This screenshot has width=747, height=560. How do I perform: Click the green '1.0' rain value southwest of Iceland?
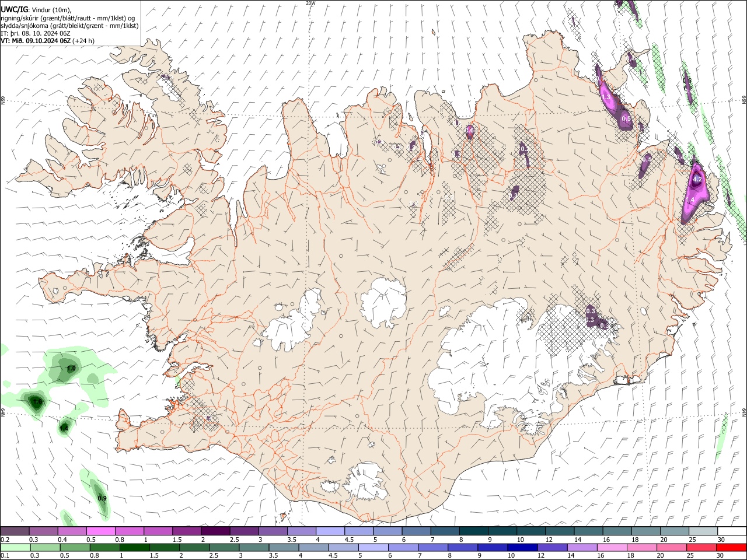coord(71,369)
